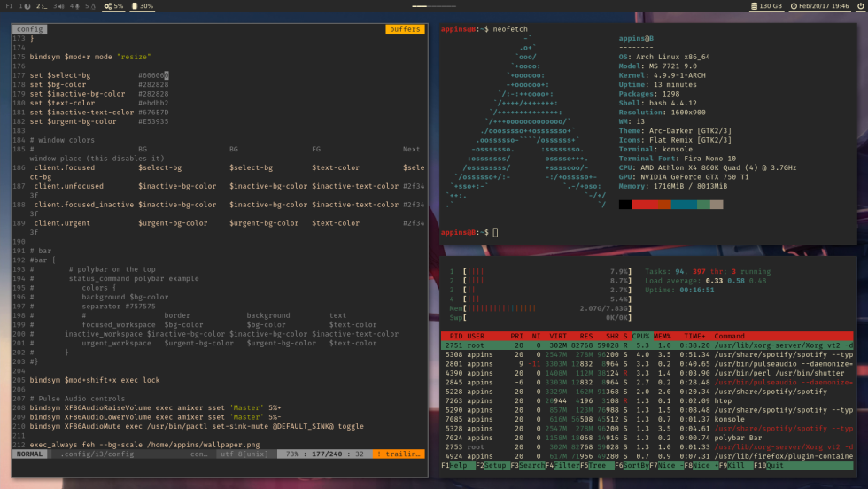Open F2 Setup in htop
Screen dimensions: 868x489
[492, 466]
